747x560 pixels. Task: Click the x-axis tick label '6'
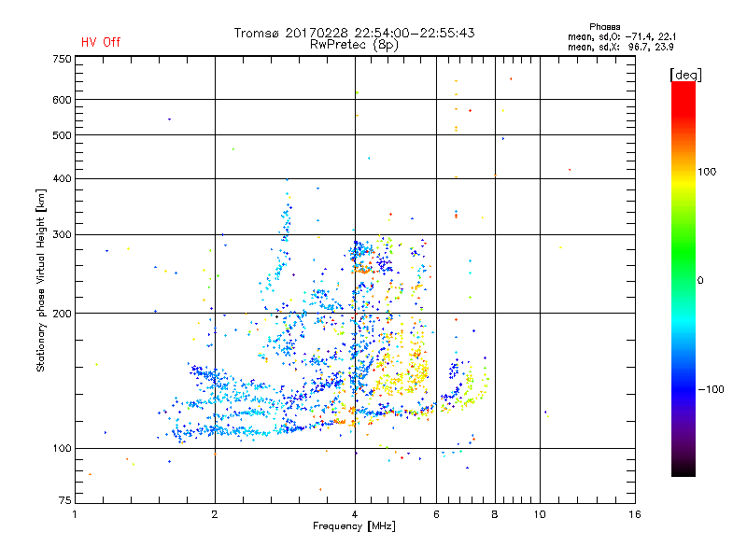[x=436, y=514]
